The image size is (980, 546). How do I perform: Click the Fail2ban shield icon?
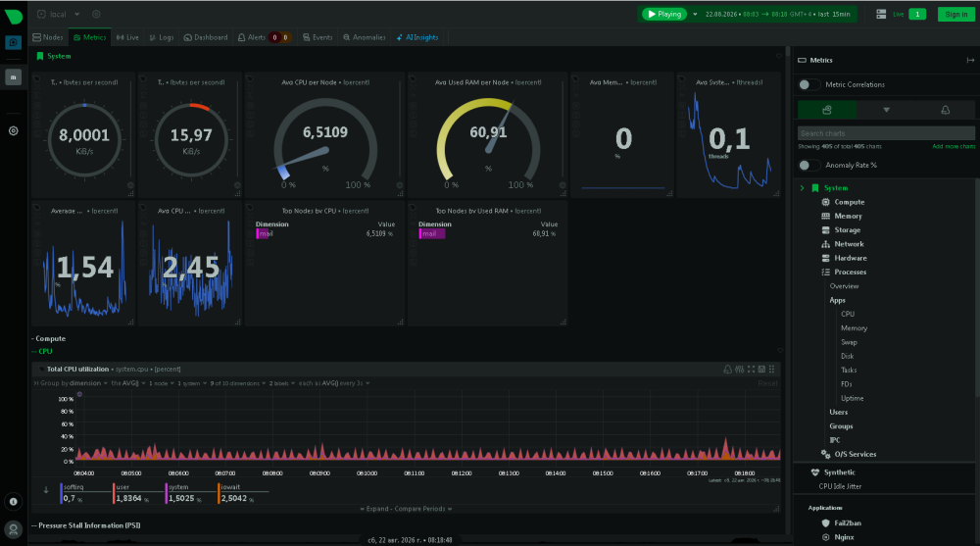(825, 522)
